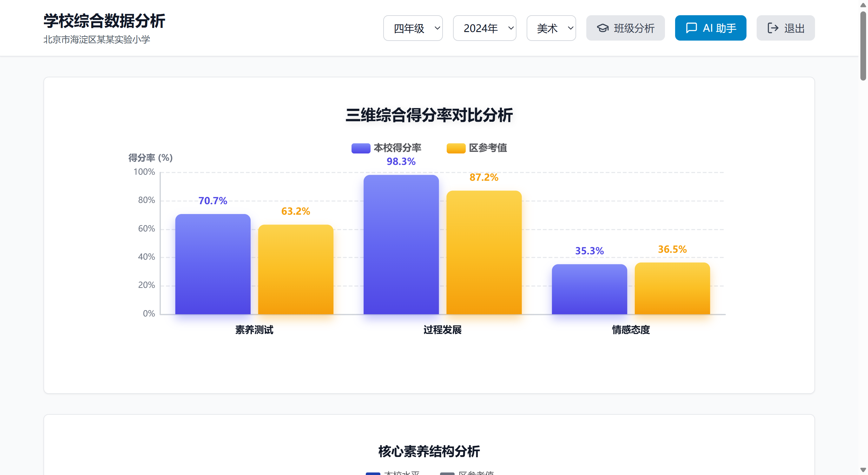
Task: Click the orange 情感态度 bar of 36.5%
Action: click(x=673, y=288)
